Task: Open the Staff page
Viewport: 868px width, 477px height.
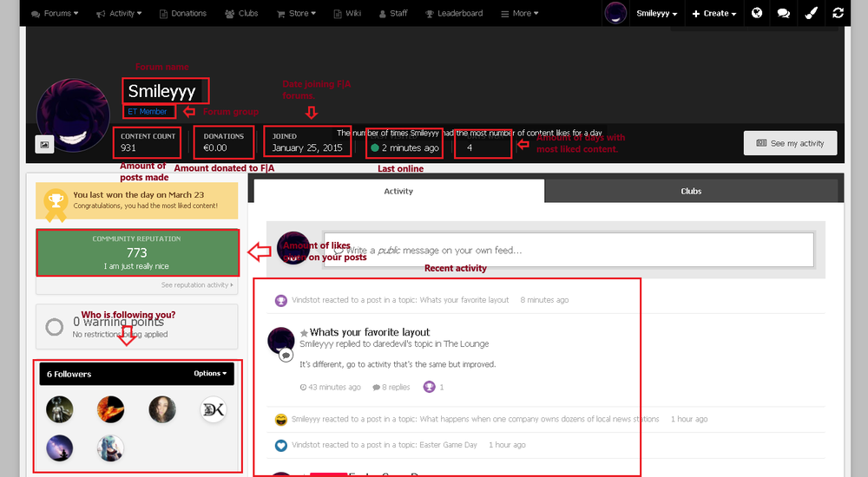Action: [393, 13]
